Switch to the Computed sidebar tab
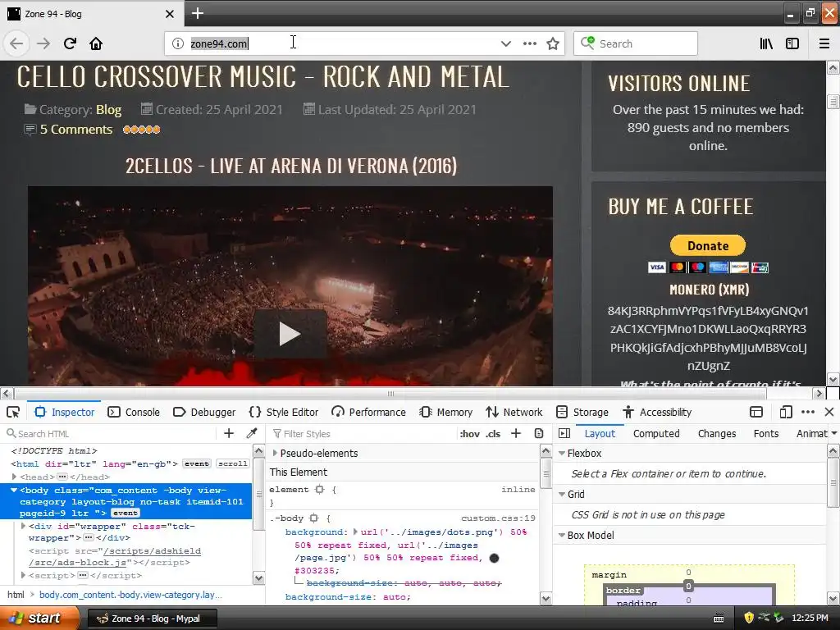The height and width of the screenshot is (630, 840). tap(656, 433)
